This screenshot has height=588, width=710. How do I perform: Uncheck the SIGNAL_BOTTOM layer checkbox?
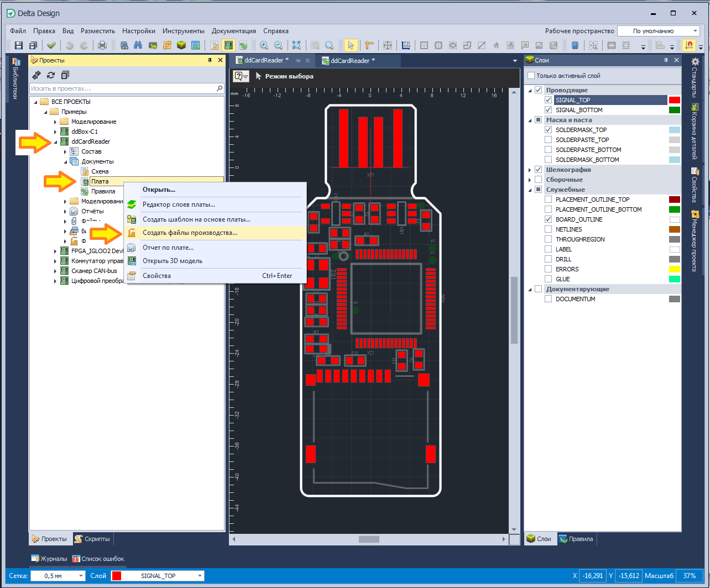point(549,110)
